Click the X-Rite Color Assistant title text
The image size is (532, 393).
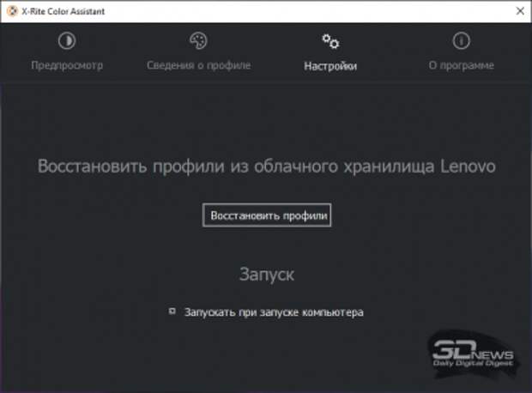coord(63,11)
